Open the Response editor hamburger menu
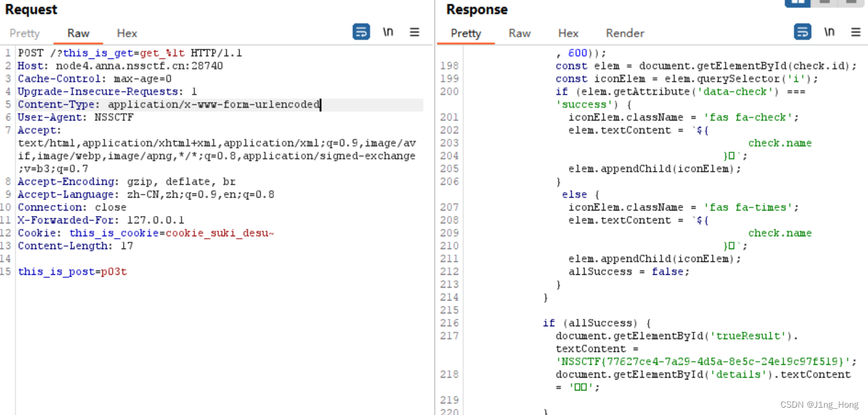Viewport: 868px width, 415px height. (x=856, y=32)
